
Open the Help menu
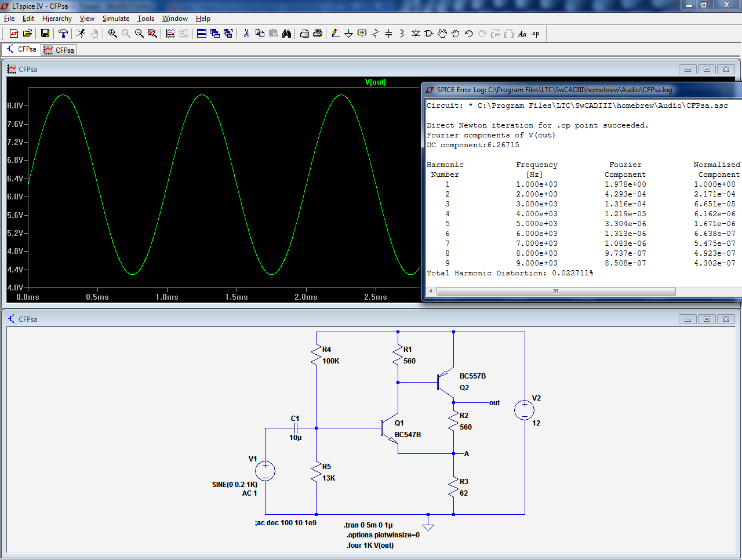coord(203,19)
